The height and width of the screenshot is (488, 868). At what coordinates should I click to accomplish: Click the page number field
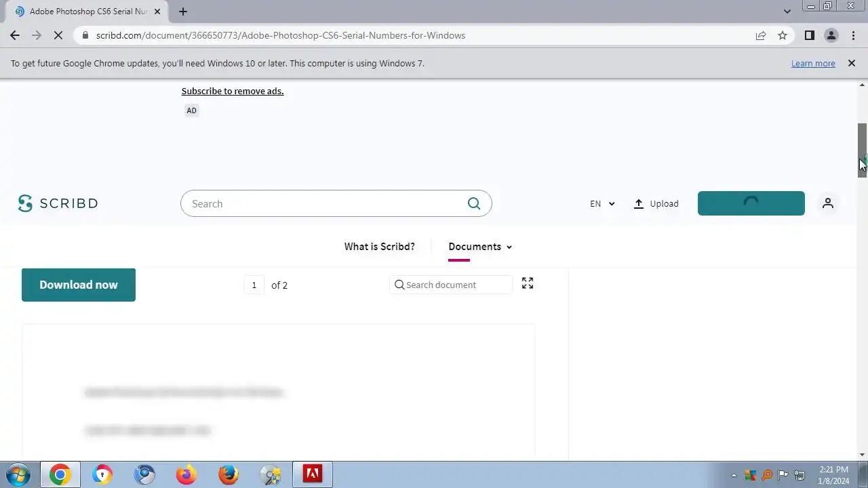tap(254, 285)
